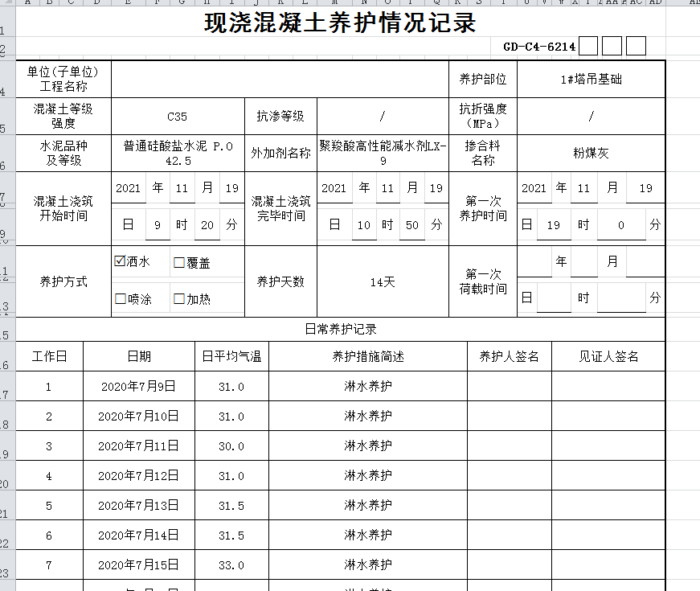Select the date 2020年7月12日
Image resolution: width=700 pixels, height=591 pixels.
[x=139, y=476]
